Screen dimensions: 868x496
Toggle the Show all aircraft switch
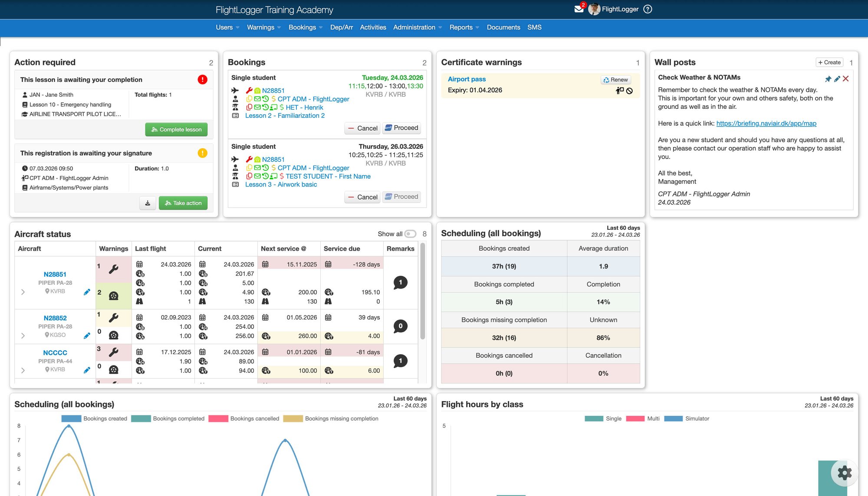tap(410, 234)
